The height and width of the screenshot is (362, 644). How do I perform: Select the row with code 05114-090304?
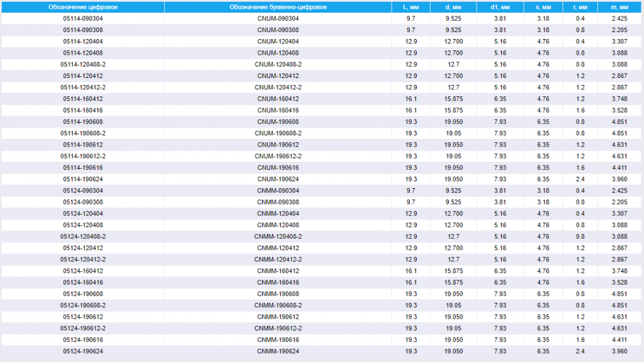(x=321, y=18)
